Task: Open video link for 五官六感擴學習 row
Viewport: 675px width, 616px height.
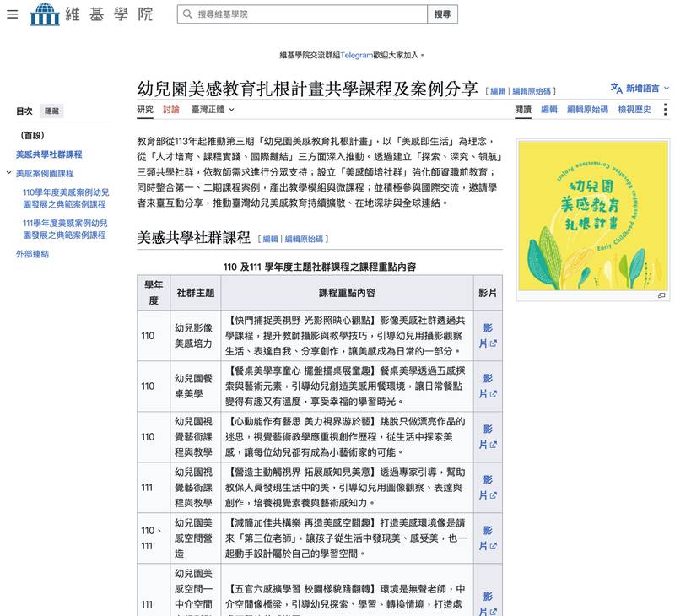Action: [488, 604]
